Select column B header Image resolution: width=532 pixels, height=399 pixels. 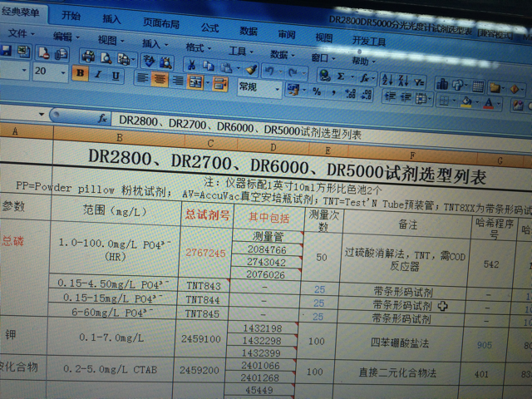[x=120, y=137]
